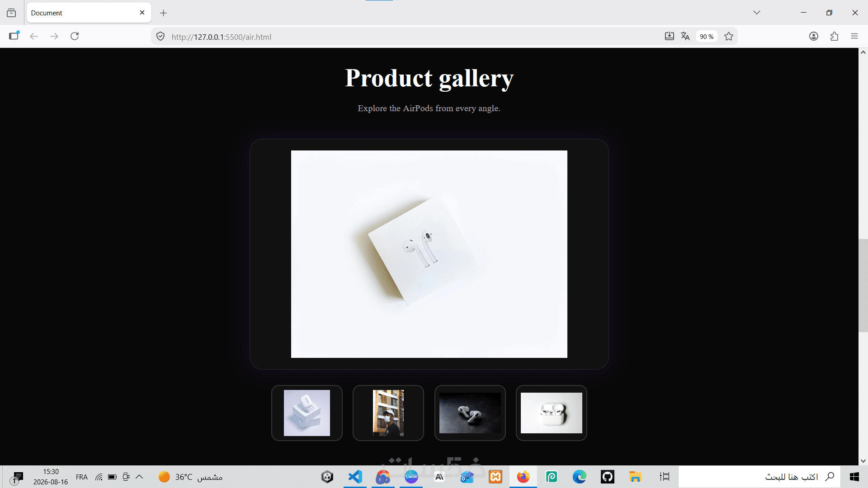Open Unity Hub from the taskbar
868x488 pixels.
[x=327, y=477]
